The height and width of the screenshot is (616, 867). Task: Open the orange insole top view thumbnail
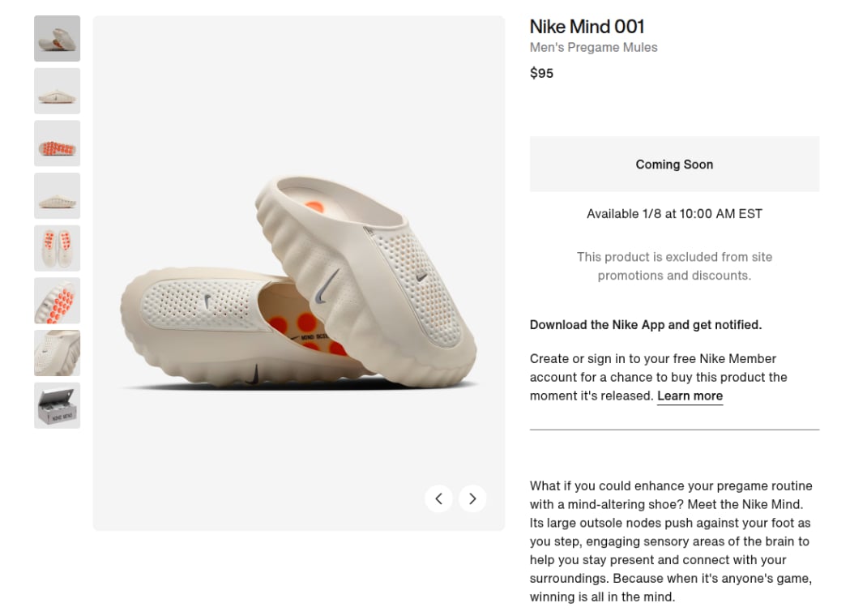click(x=57, y=248)
